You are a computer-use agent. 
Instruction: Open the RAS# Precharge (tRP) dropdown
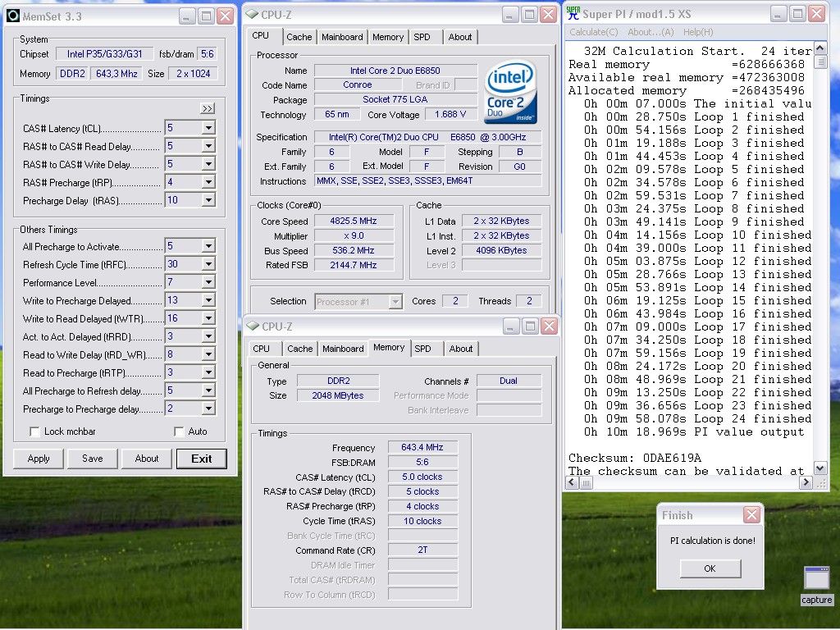pyautogui.click(x=208, y=182)
